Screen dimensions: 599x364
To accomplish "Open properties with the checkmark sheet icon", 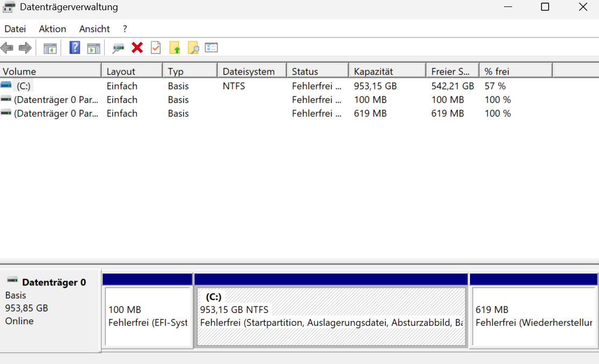I will pos(156,48).
